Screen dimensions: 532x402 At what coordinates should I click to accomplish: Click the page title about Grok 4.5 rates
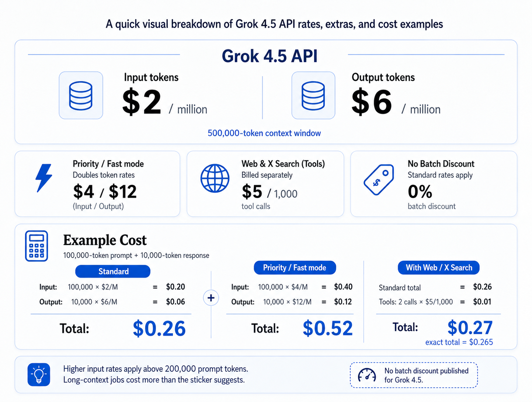pyautogui.click(x=274, y=24)
